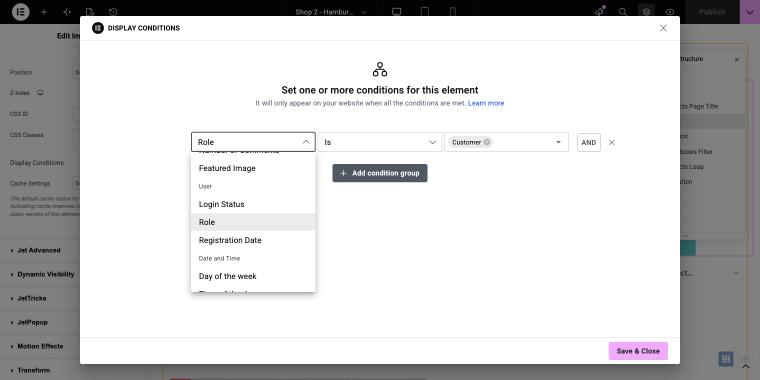
Task: Open the Learn more link
Action: [x=486, y=103]
